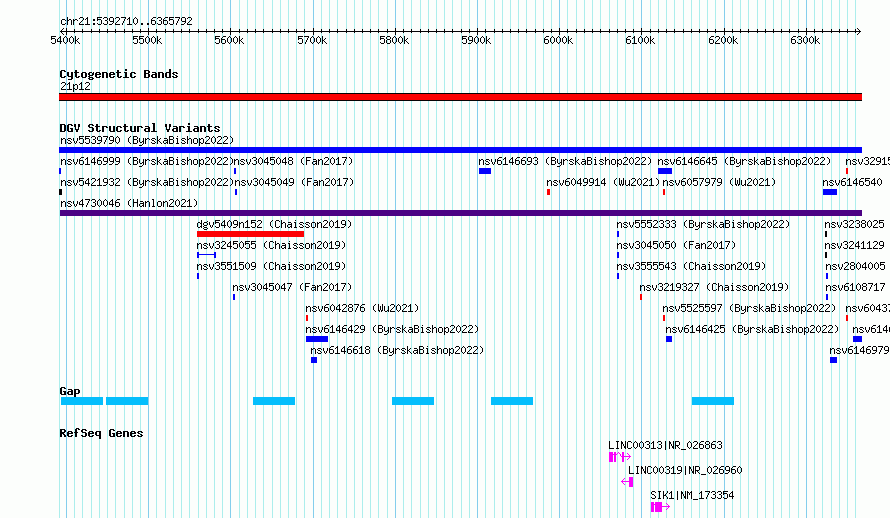This screenshot has height=518, width=890.
Task: Click the gap segment near 5700k–5750k
Action: [274, 401]
